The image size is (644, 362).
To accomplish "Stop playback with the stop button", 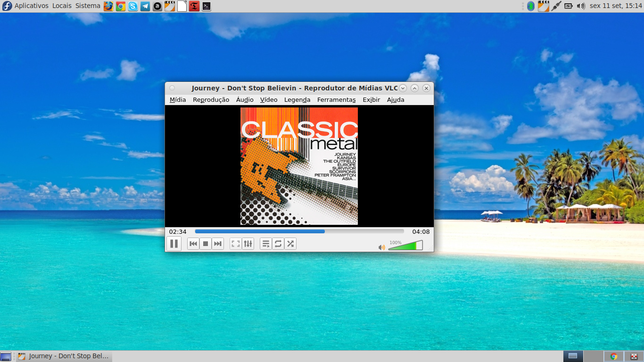I will click(206, 244).
